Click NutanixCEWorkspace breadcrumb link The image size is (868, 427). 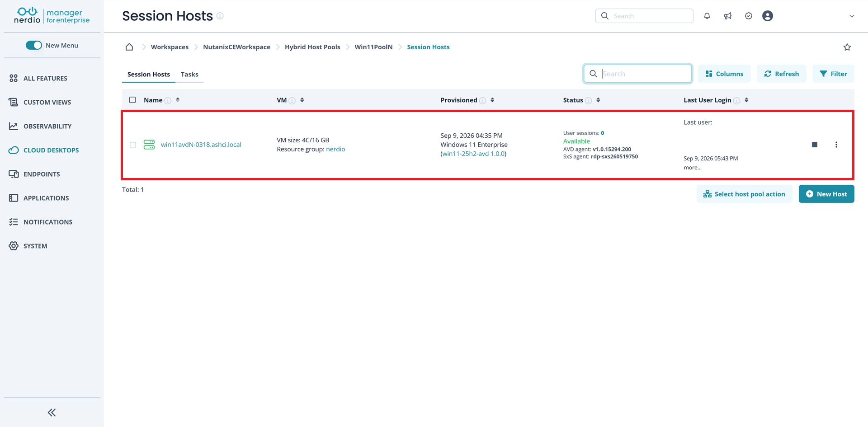236,47
